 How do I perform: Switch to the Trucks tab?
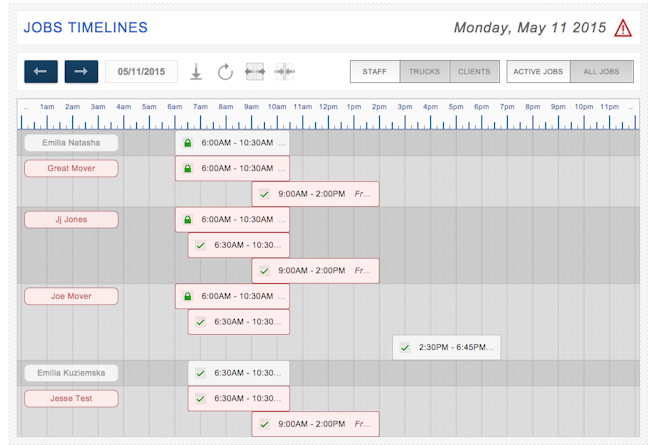424,71
